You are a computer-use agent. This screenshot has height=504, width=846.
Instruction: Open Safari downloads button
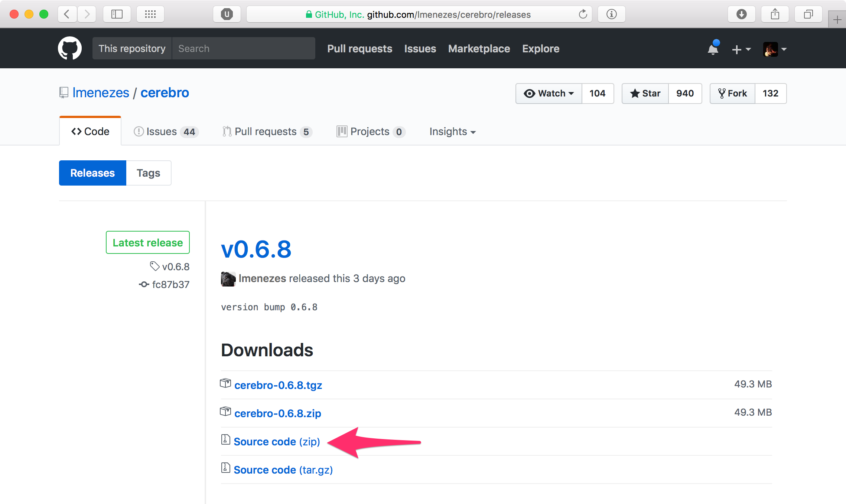point(742,14)
